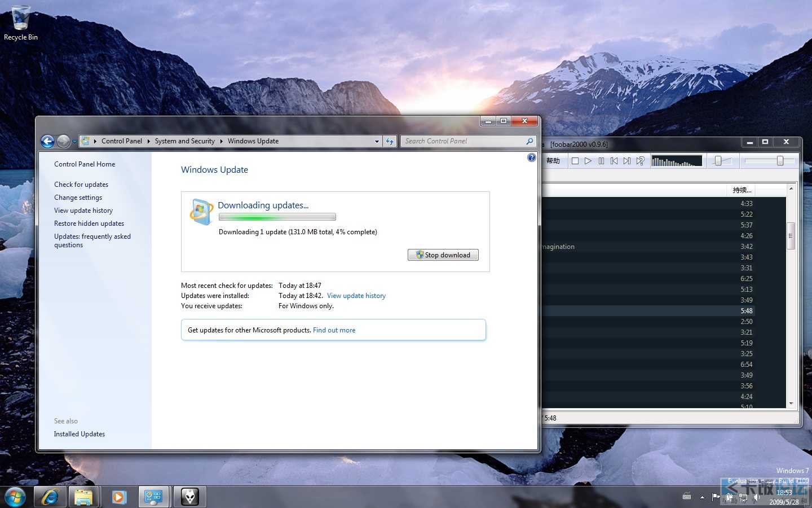Select the playlist row ending in 'magination'
The height and width of the screenshot is (508, 812).
664,247
